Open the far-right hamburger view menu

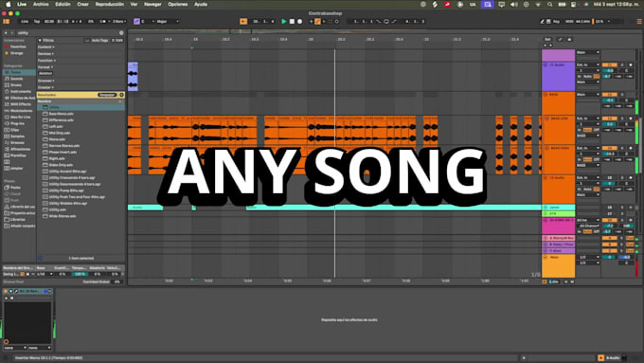(639, 22)
